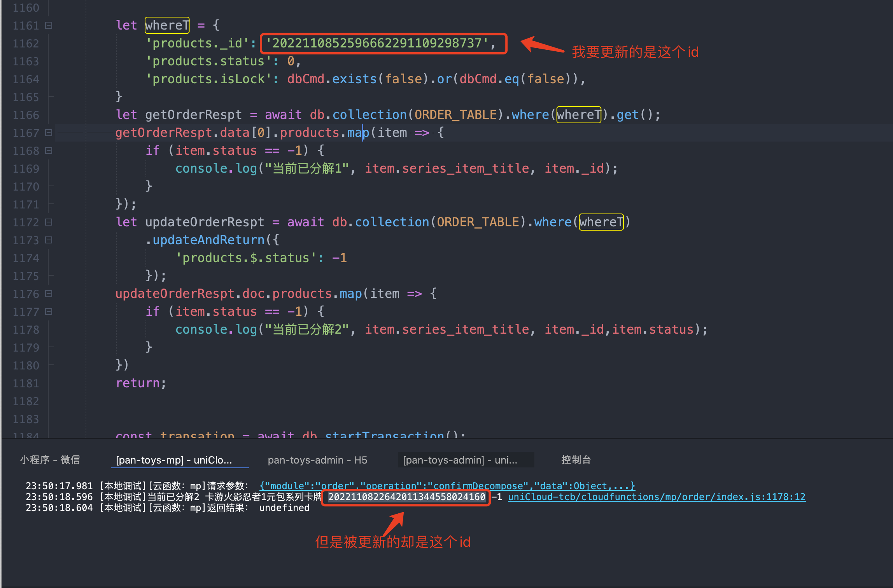Click line number 1166 in the gutter
This screenshot has height=588, width=893.
26,115
